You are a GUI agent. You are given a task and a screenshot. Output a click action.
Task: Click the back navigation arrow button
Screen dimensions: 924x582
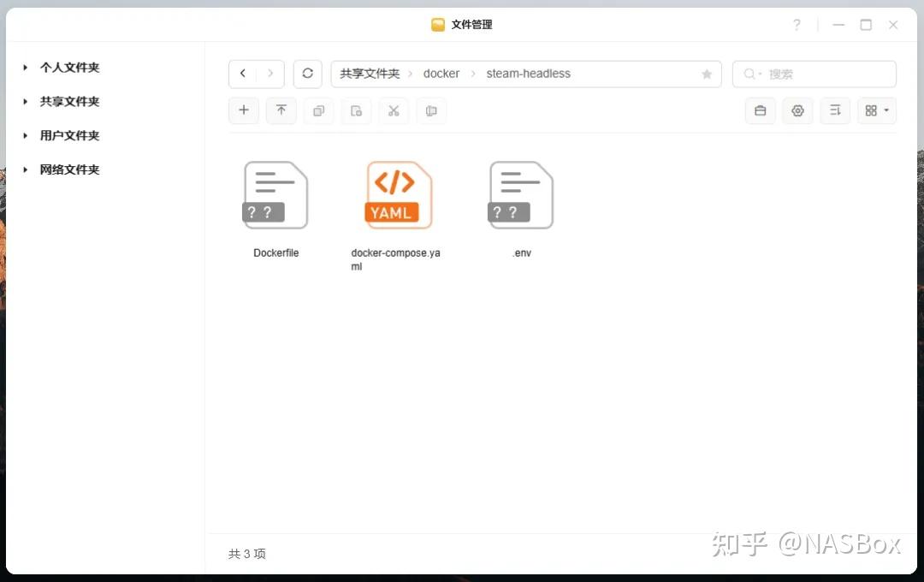(x=242, y=74)
